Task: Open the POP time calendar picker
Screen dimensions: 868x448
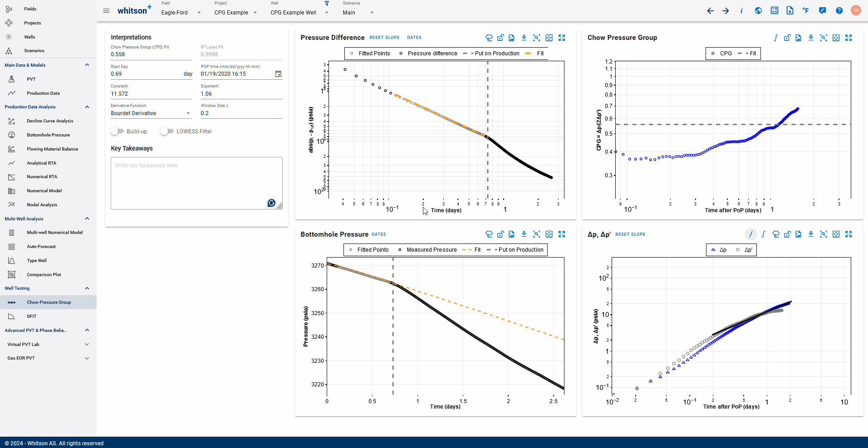Action: [x=278, y=74]
